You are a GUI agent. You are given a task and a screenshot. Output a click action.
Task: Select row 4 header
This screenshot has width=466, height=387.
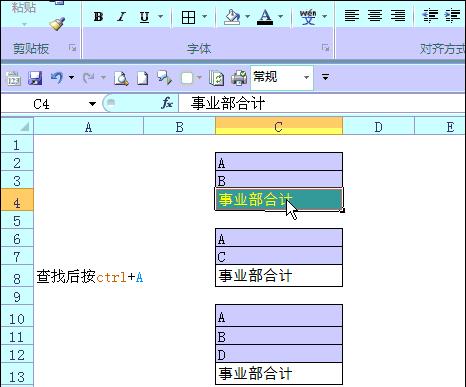[17, 200]
